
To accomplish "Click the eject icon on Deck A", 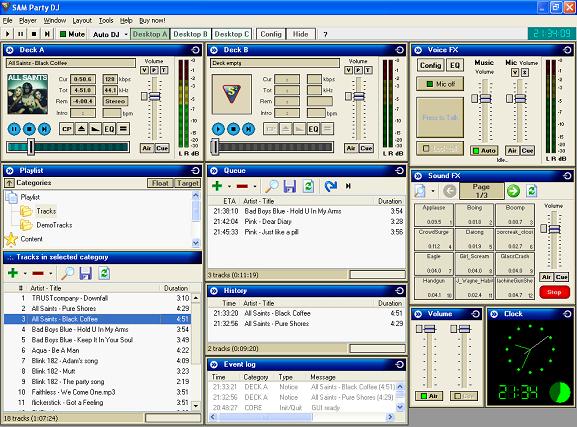I will [x=81, y=129].
